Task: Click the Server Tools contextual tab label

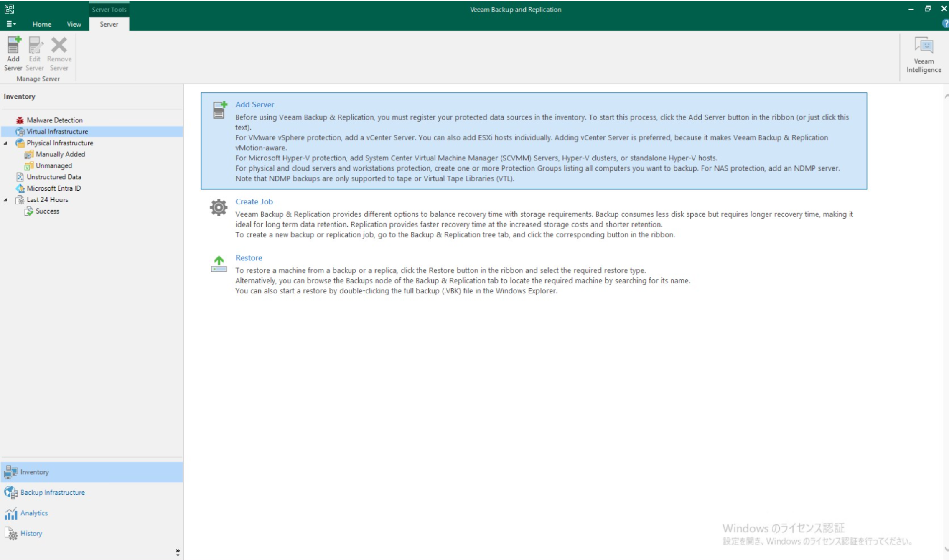Action: pyautogui.click(x=109, y=10)
